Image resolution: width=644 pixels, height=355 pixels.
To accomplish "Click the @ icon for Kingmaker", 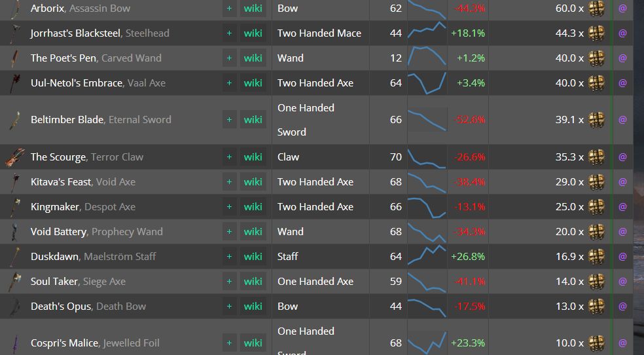I will click(622, 207).
